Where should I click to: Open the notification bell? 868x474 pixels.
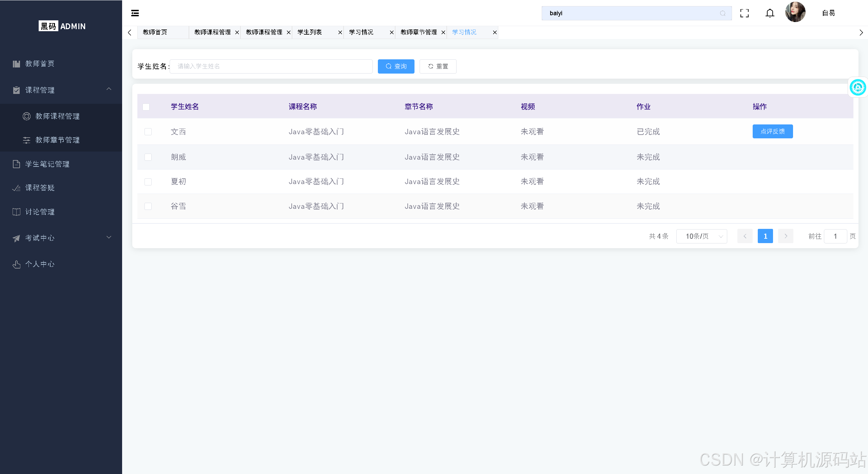click(x=770, y=13)
